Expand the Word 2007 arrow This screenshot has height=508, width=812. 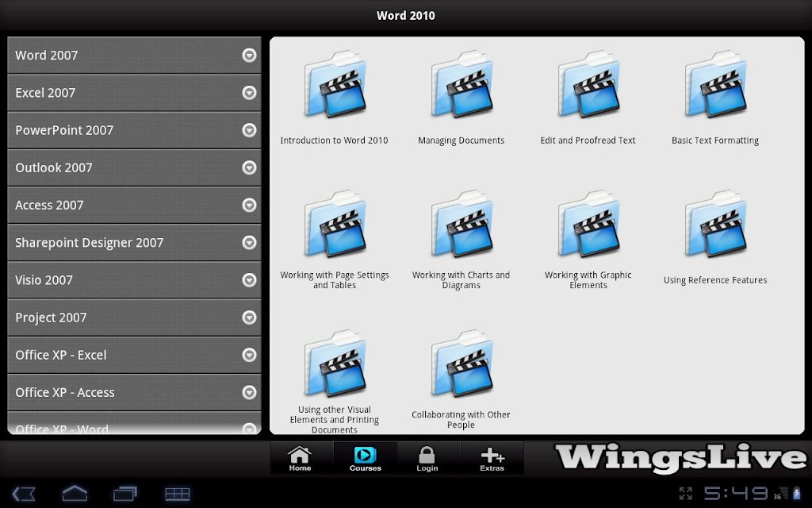pos(250,55)
